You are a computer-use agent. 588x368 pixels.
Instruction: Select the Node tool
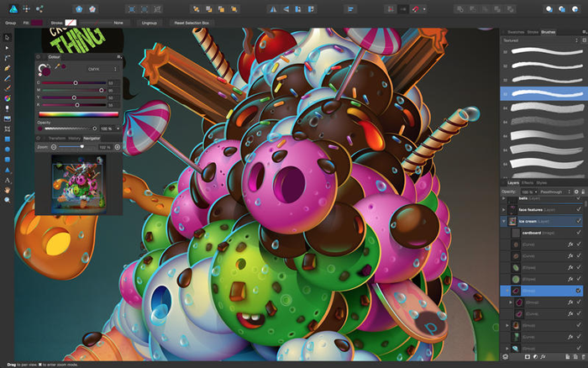7,48
